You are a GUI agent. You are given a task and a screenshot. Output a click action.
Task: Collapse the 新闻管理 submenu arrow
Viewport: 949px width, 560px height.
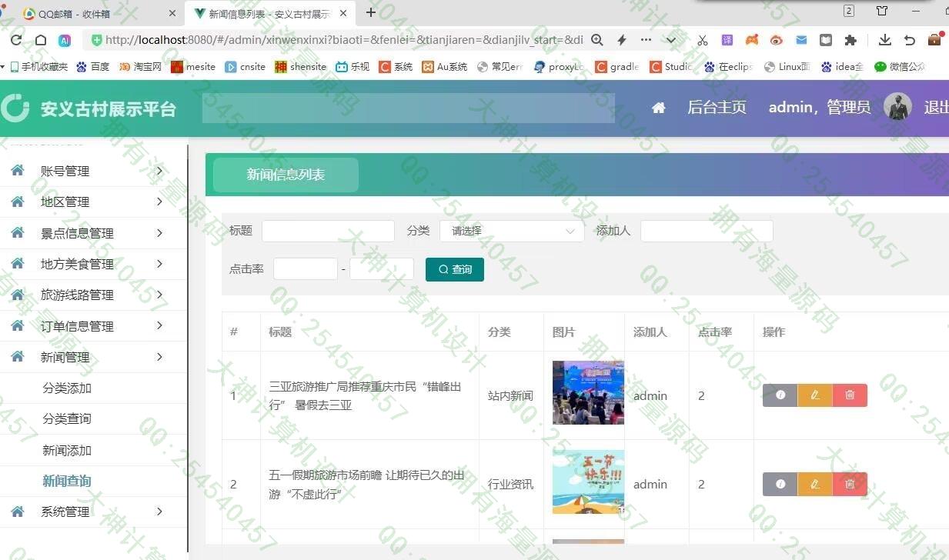pyautogui.click(x=159, y=357)
